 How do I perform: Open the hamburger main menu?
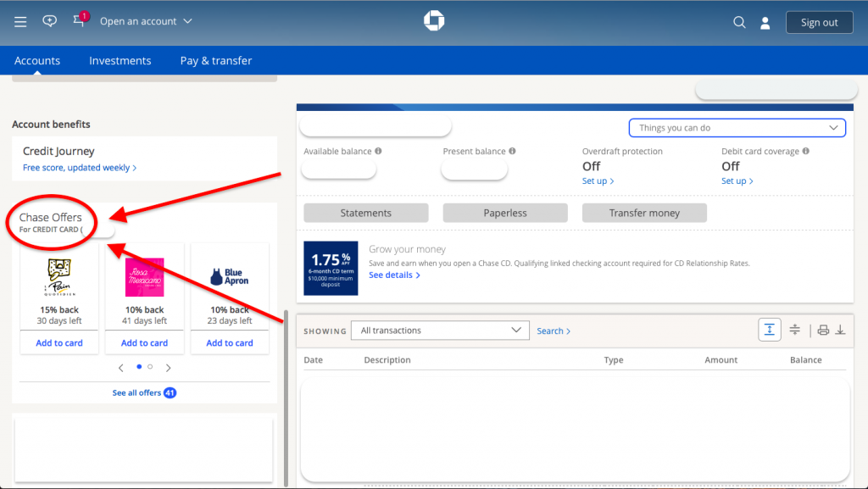tap(20, 21)
